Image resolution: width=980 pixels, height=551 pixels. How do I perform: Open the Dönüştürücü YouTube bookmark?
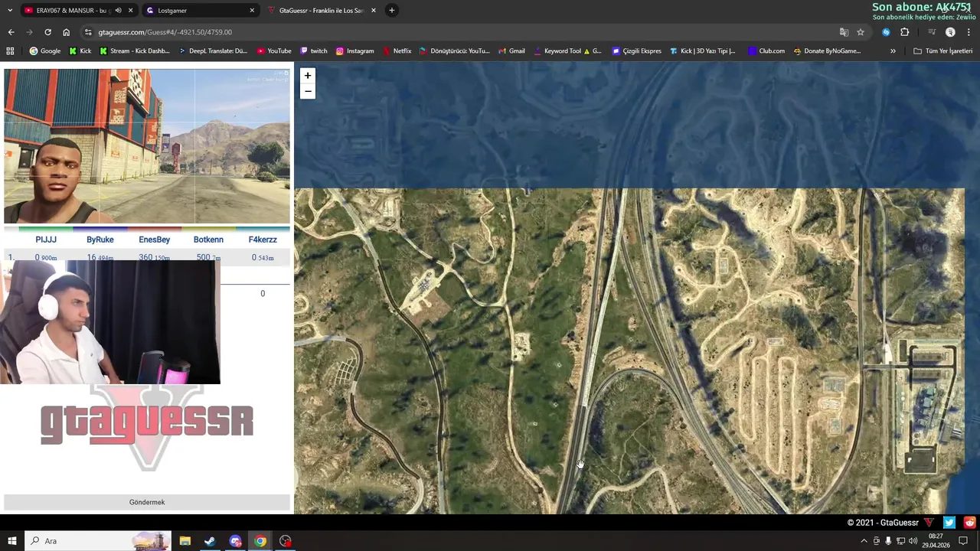pyautogui.click(x=455, y=51)
